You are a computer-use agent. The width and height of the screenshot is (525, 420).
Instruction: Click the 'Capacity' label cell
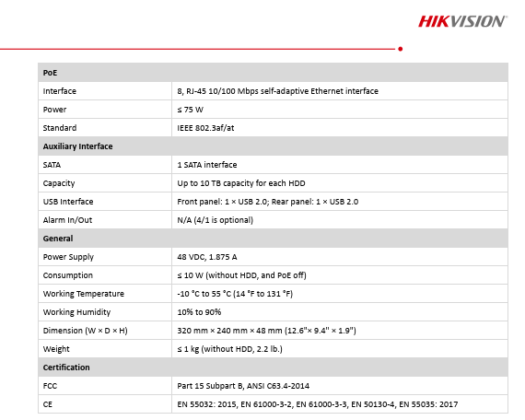coord(105,183)
